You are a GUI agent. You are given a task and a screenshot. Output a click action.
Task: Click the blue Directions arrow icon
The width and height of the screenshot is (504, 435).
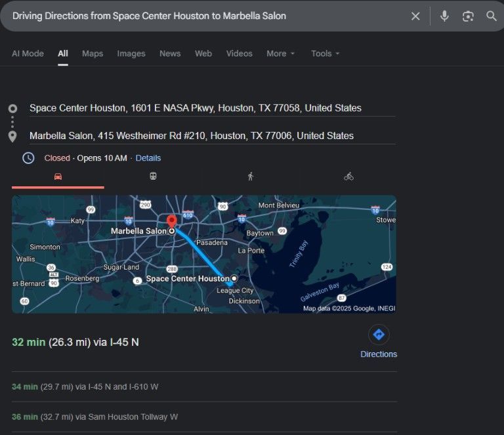point(379,335)
